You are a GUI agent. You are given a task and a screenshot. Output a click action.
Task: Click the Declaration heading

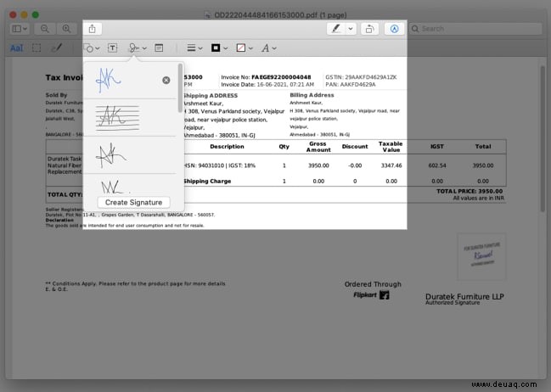[59, 221]
